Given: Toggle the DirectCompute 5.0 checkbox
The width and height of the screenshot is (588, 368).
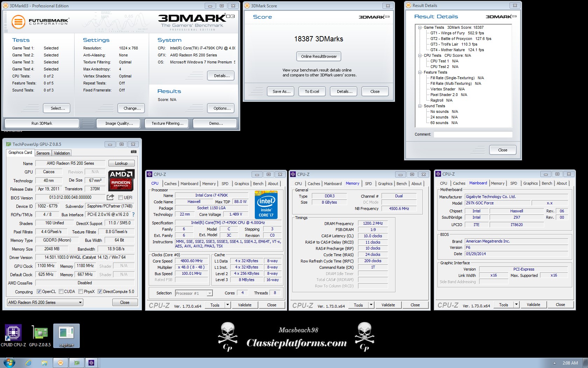Looking at the screenshot, I should pos(100,291).
